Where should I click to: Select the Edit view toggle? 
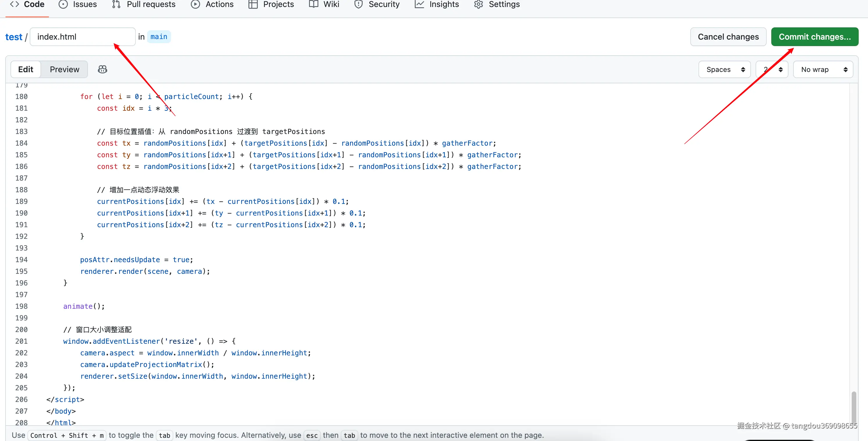point(26,69)
